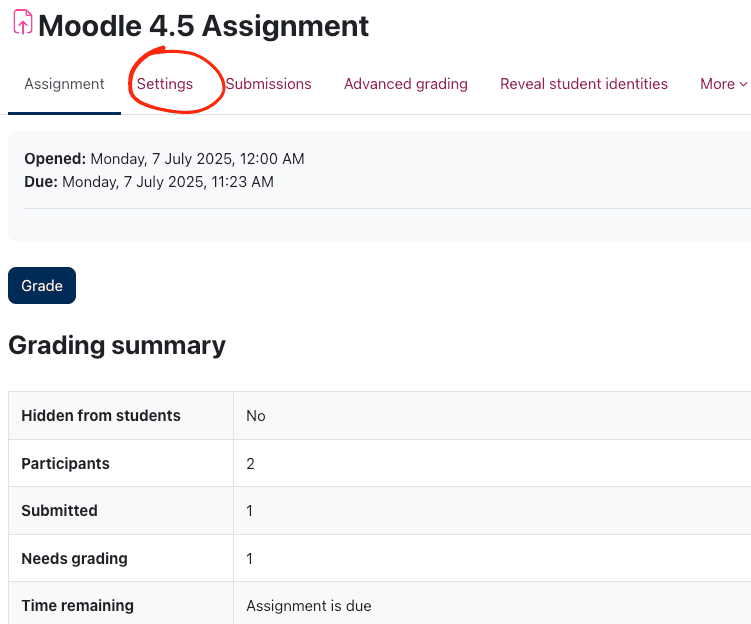Select the Time remaining row label
Screen dimensions: 751x624
point(77,605)
